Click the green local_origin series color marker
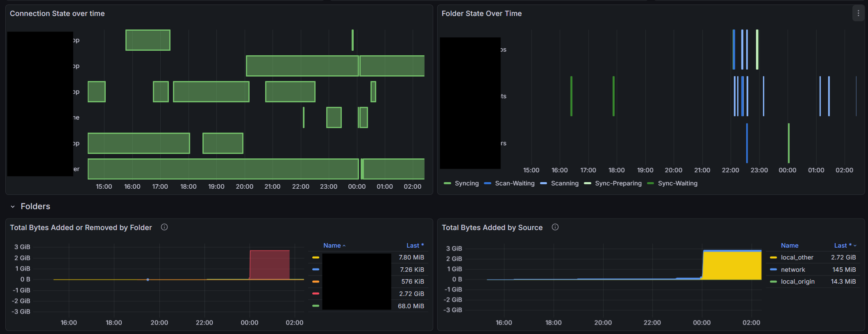This screenshot has height=334, width=868. (x=773, y=282)
